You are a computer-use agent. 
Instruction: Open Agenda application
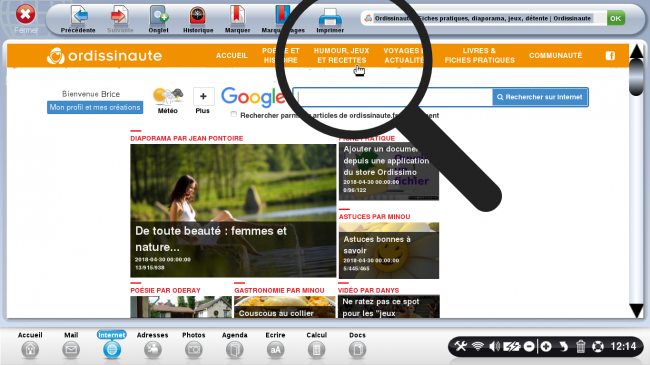(235, 345)
